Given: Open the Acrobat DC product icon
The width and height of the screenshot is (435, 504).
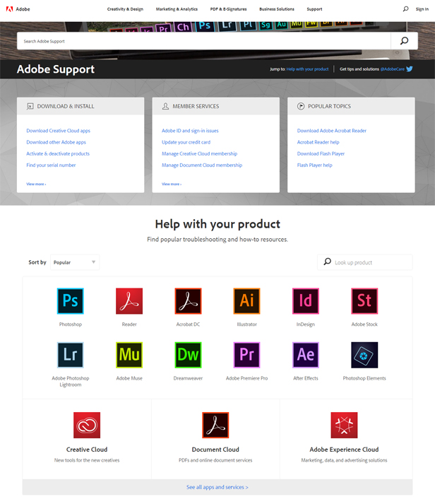Looking at the screenshot, I should point(188,301).
